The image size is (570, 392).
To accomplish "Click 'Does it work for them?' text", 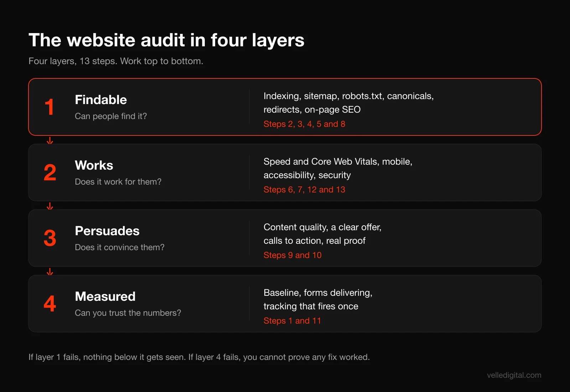I will 118,182.
